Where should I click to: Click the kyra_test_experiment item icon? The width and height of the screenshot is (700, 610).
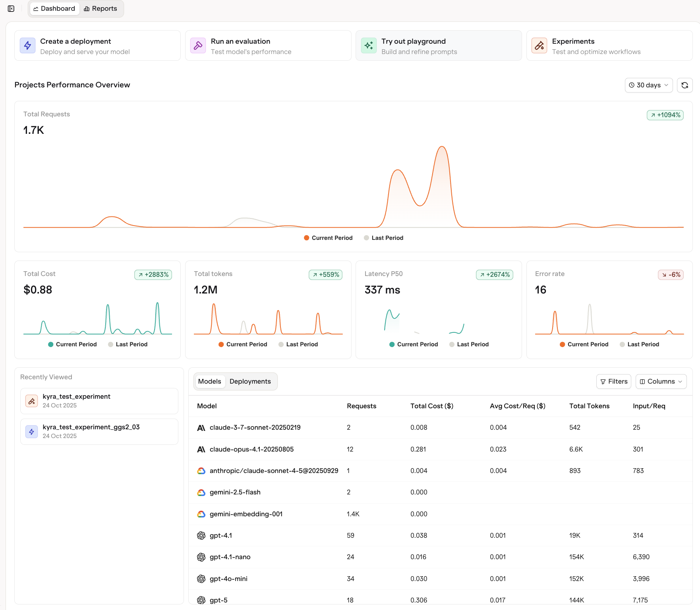(x=31, y=401)
